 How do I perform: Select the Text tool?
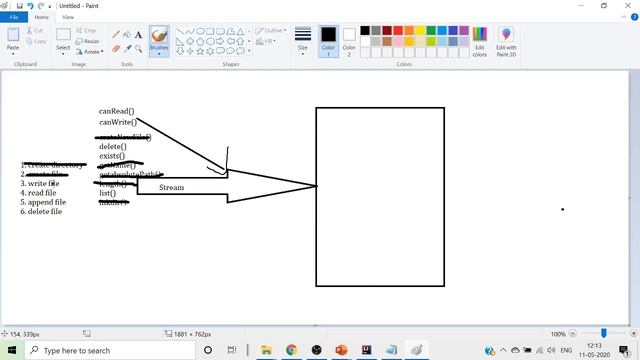coord(138,35)
